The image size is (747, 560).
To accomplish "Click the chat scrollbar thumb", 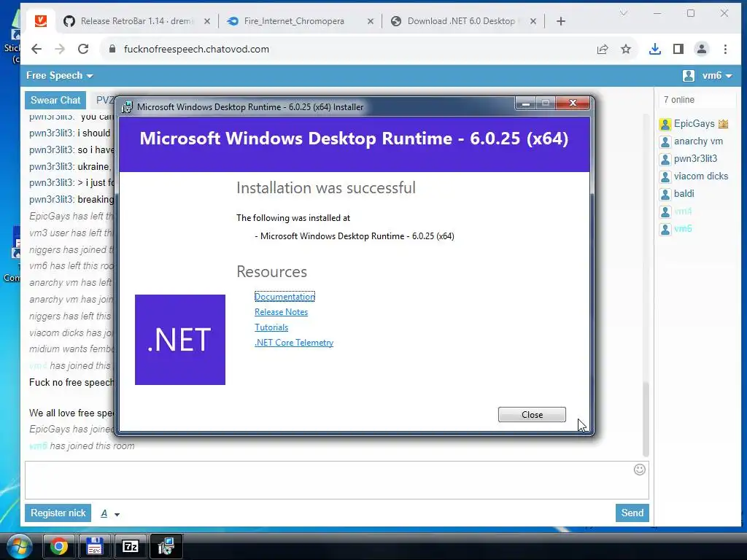I will tap(646, 419).
